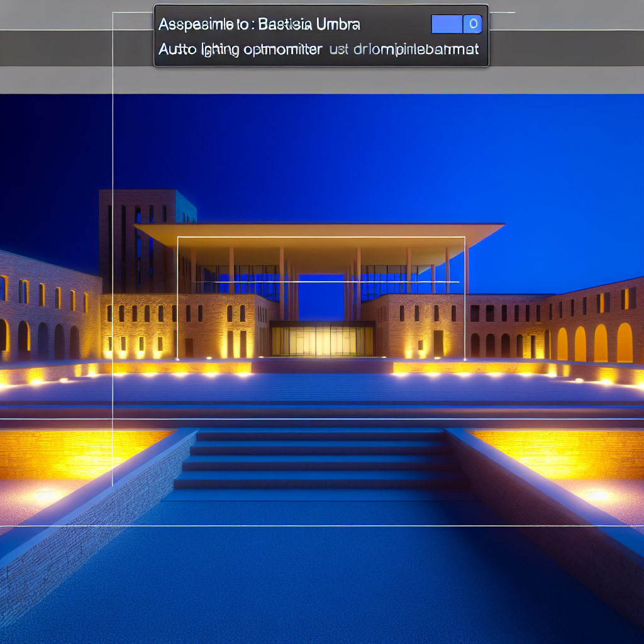Select the illuminated glass entrance in the render
Viewport: 644px width, 644px height.
pos(322,341)
